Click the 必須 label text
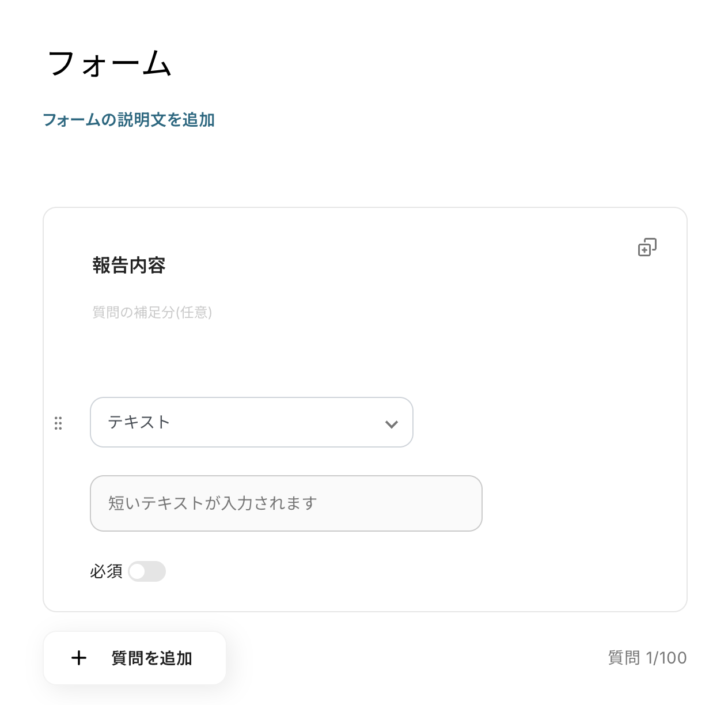Screen dimensions: 728x705 [106, 571]
